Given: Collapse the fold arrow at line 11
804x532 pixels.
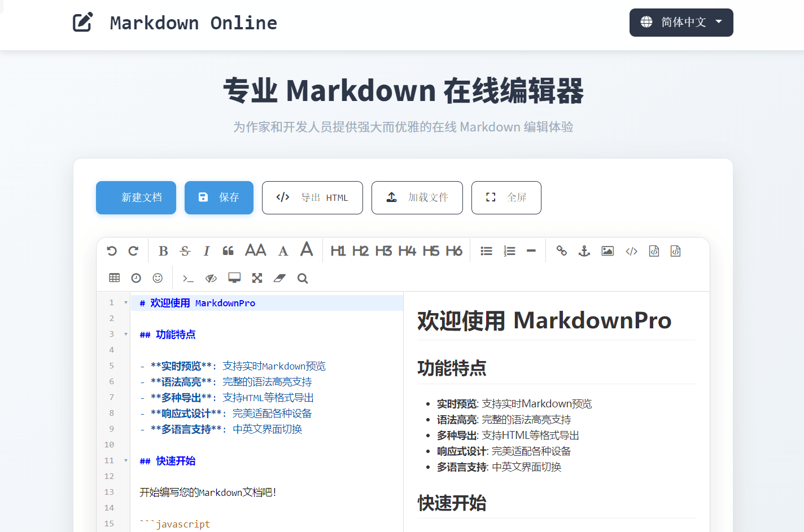Looking at the screenshot, I should pyautogui.click(x=126, y=461).
